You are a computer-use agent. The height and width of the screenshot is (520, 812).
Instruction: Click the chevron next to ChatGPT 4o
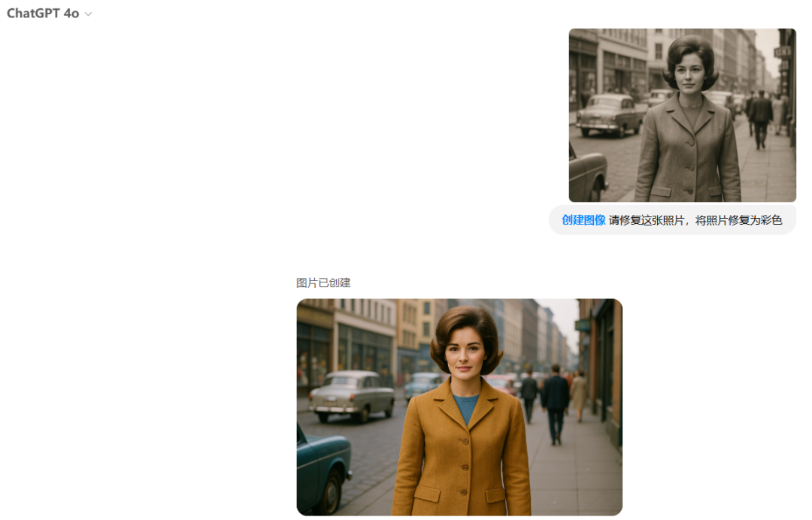[89, 14]
